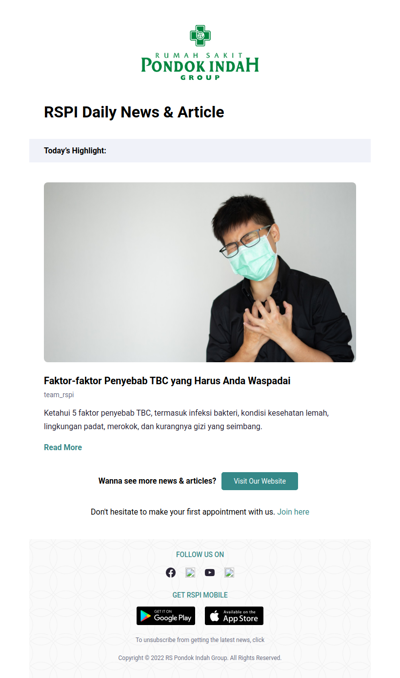Click the Visit Our Website button
This screenshot has height=678, width=400.
[259, 481]
